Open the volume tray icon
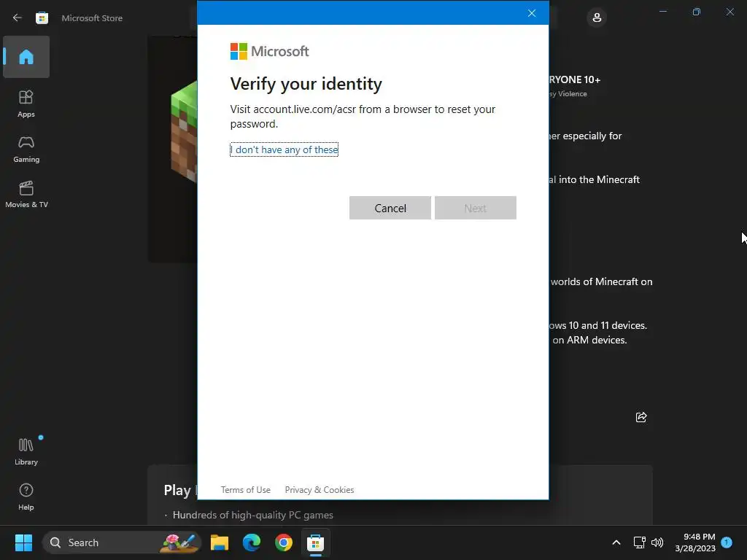Screen dimensions: 747x560 pyautogui.click(x=657, y=542)
